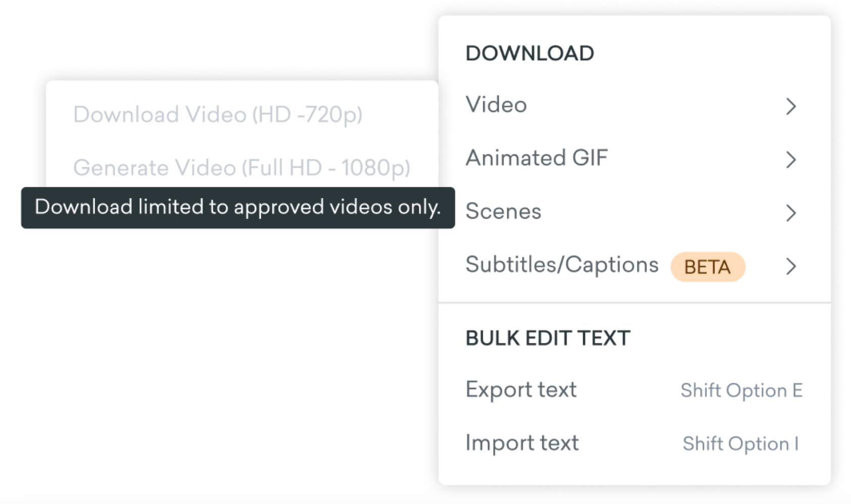Expand the arrow next to Subtitles/Captions
Viewport: 851px width, 504px height.
tap(791, 267)
